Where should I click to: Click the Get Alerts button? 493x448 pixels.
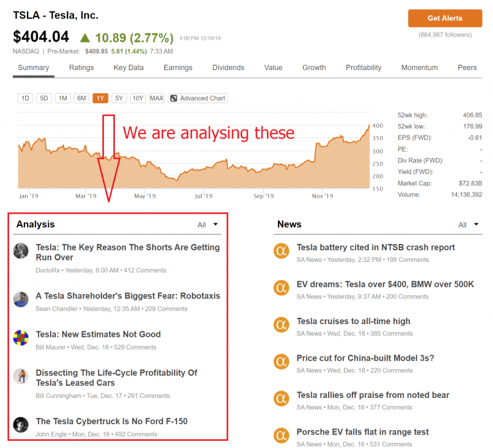point(445,18)
